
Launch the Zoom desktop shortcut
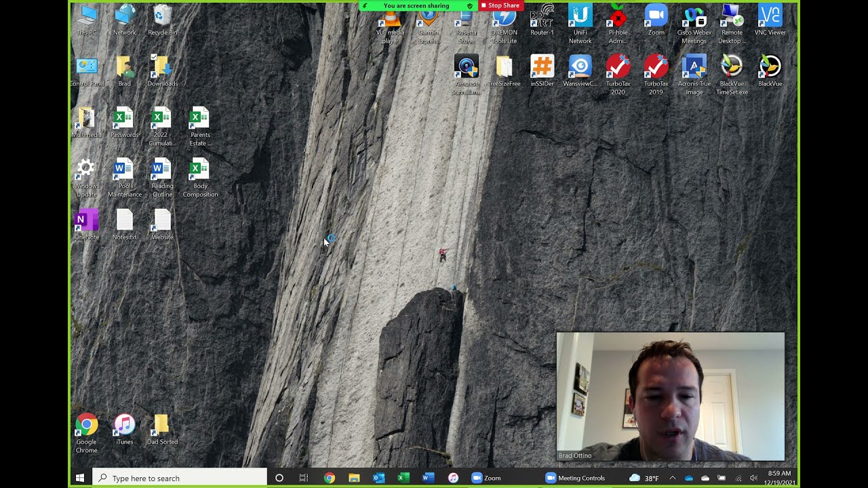pos(656,20)
